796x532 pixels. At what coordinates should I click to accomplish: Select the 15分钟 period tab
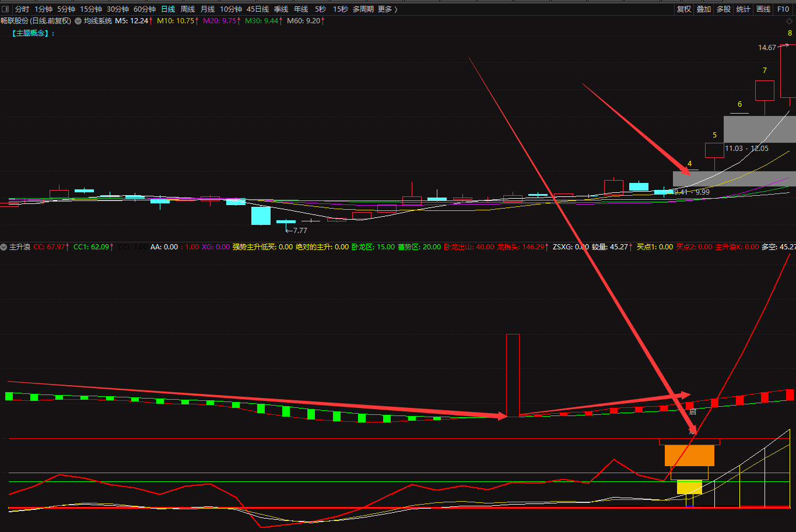pyautogui.click(x=91, y=9)
